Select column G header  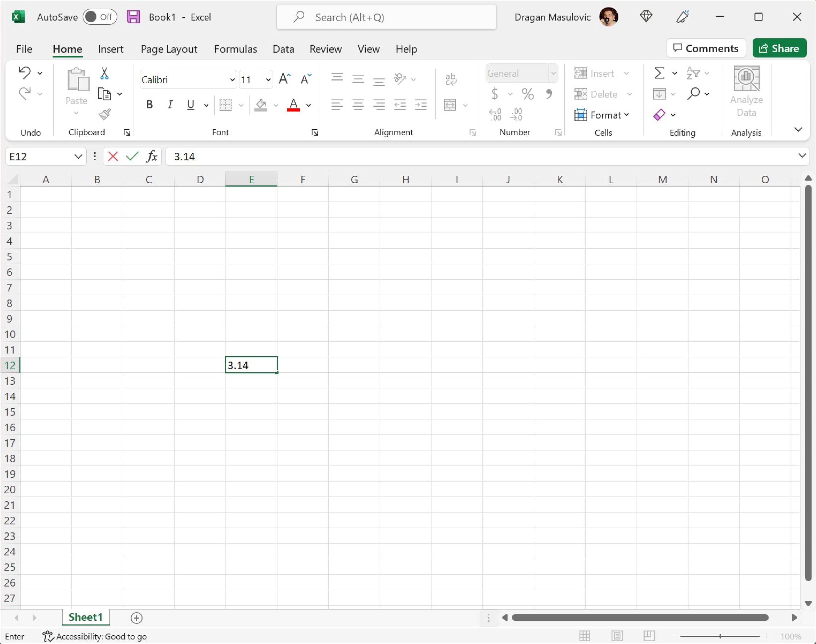(x=354, y=180)
